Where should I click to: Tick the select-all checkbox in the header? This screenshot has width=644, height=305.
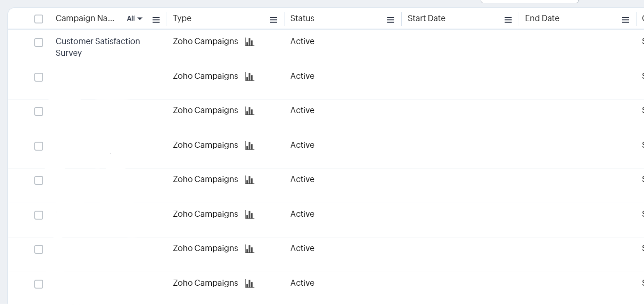click(38, 19)
